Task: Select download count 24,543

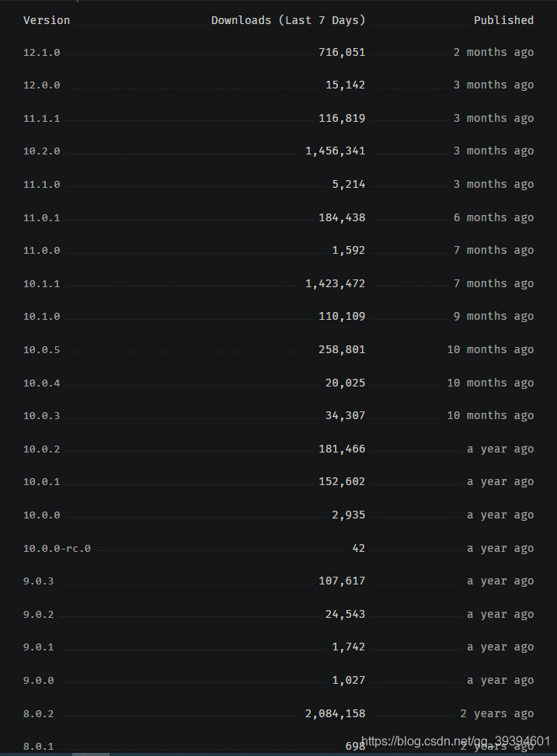Action: pyautogui.click(x=345, y=614)
